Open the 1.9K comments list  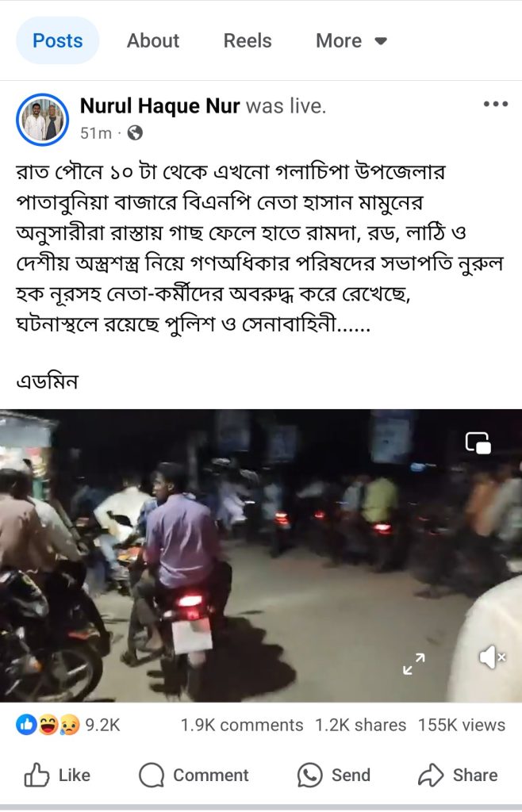(242, 725)
